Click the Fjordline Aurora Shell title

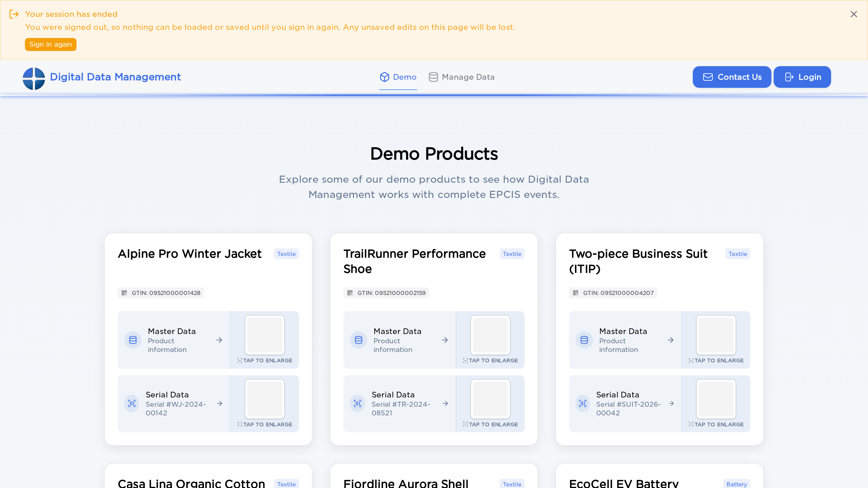click(x=406, y=483)
